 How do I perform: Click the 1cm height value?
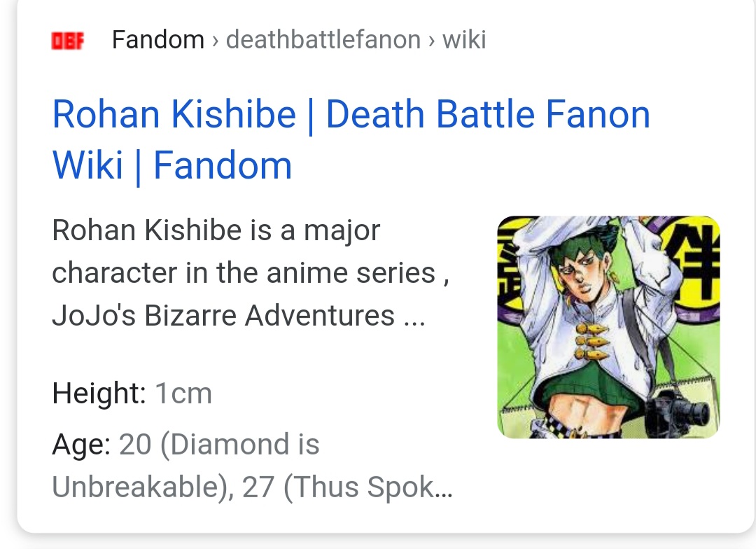pos(183,394)
